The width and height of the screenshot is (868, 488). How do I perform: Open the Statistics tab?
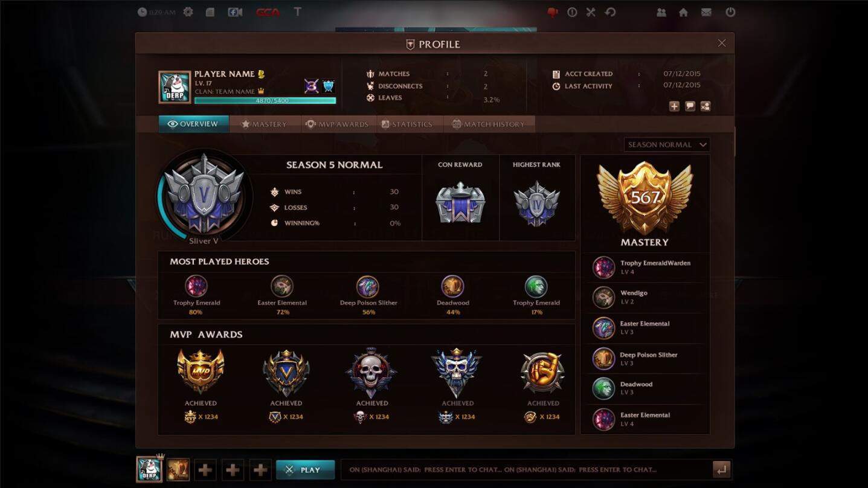pos(407,124)
